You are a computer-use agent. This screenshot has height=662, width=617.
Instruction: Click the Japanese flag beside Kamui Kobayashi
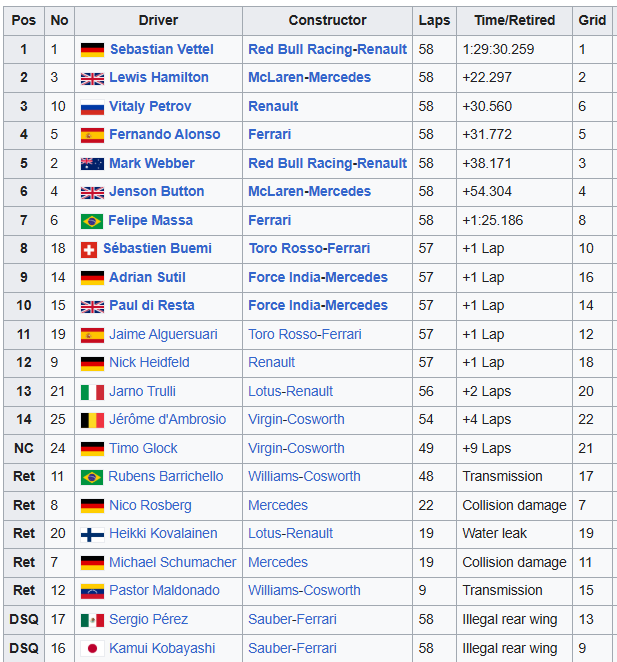[x=92, y=648]
